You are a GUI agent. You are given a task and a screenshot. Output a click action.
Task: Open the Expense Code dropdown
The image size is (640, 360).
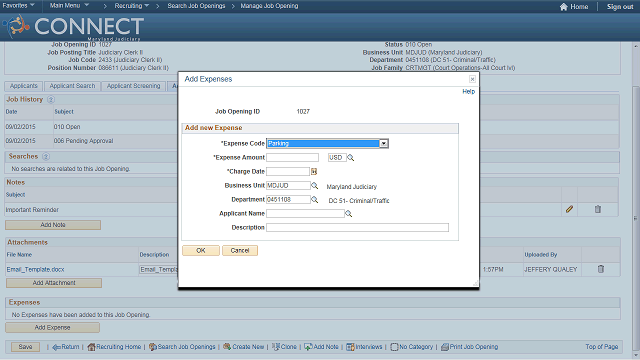tap(384, 143)
